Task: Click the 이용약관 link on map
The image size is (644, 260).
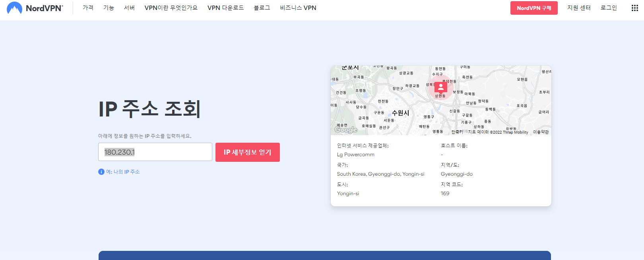Action: click(x=541, y=132)
